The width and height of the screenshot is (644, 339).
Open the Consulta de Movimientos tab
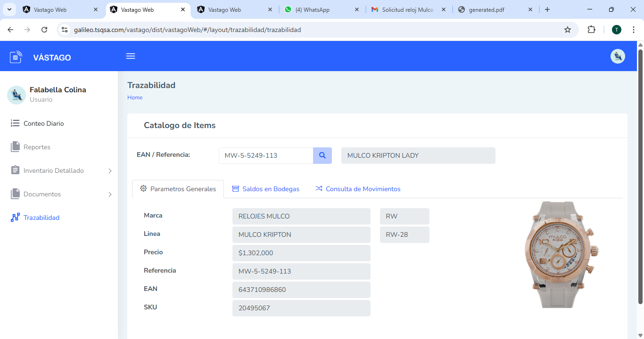point(358,189)
